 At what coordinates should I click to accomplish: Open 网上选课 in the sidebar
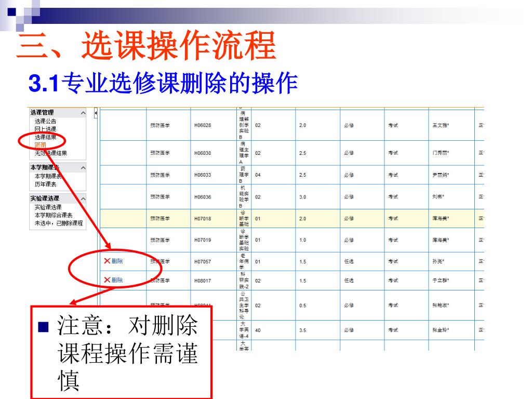click(x=46, y=129)
